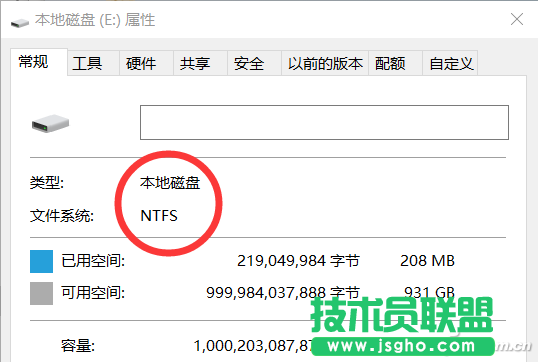
Task: Close the E: drive properties dialog
Action: pyautogui.click(x=517, y=19)
